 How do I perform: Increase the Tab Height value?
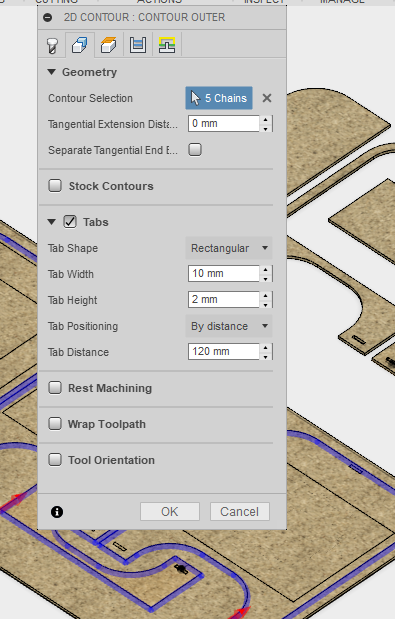(x=266, y=296)
